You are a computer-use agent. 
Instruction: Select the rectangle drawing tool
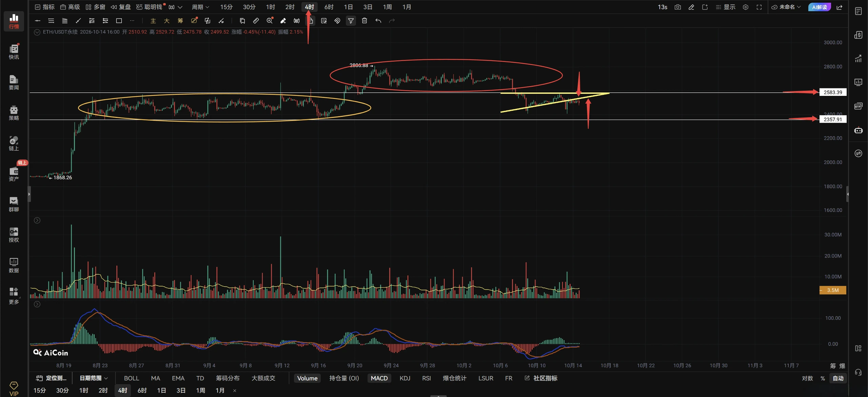pyautogui.click(x=119, y=21)
